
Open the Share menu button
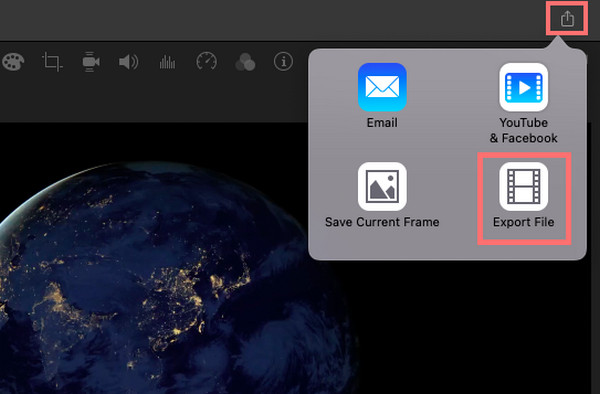pyautogui.click(x=567, y=18)
